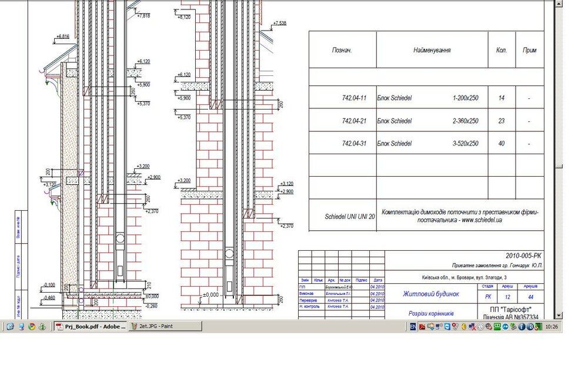Click the elevation mark +6,816
The image size is (588, 368).
[x=63, y=37]
